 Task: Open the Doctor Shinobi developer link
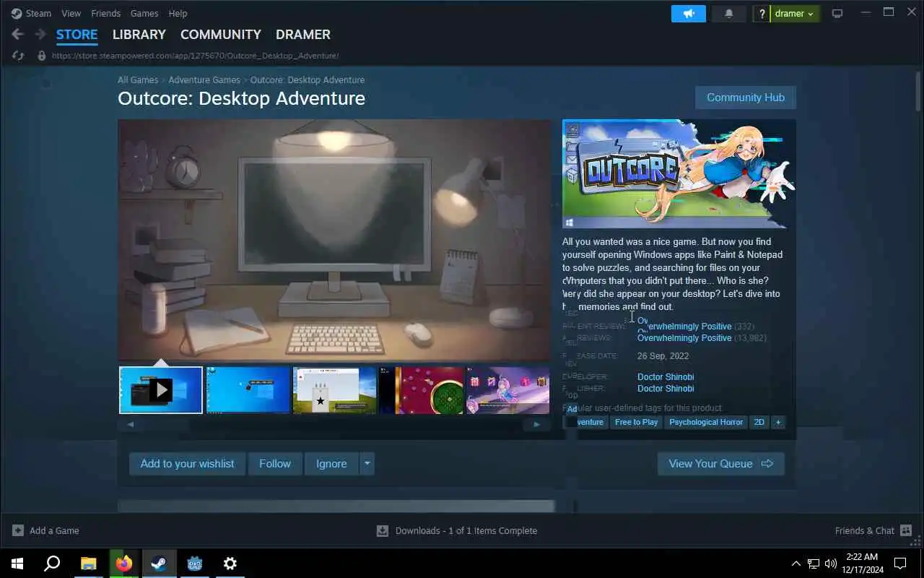tap(666, 377)
